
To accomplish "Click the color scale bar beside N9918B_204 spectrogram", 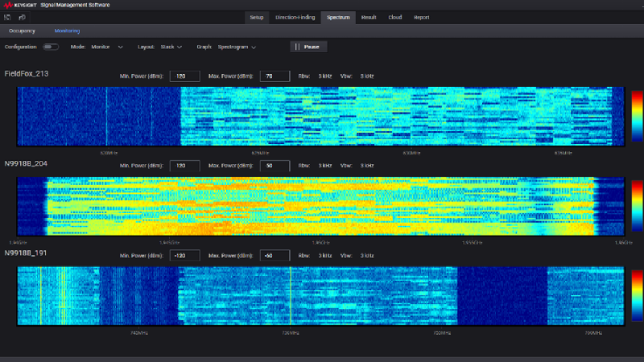I will (x=637, y=206).
